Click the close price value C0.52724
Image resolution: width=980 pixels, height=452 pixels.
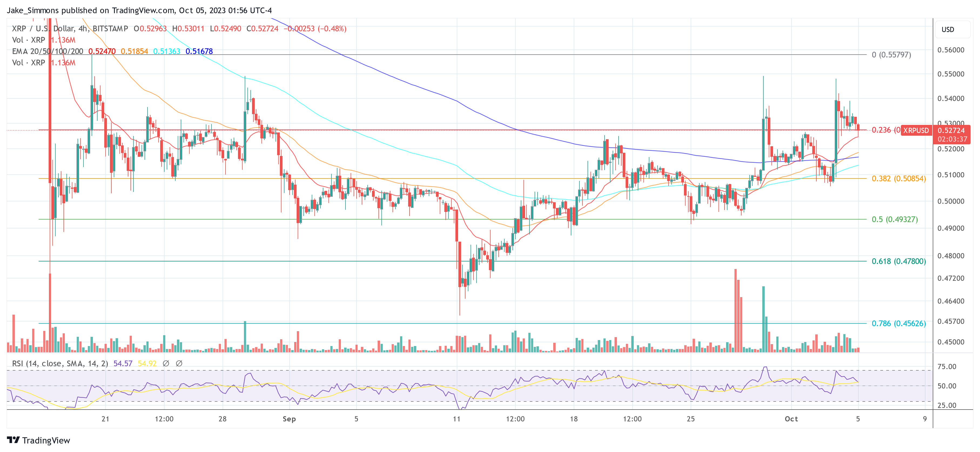point(263,29)
